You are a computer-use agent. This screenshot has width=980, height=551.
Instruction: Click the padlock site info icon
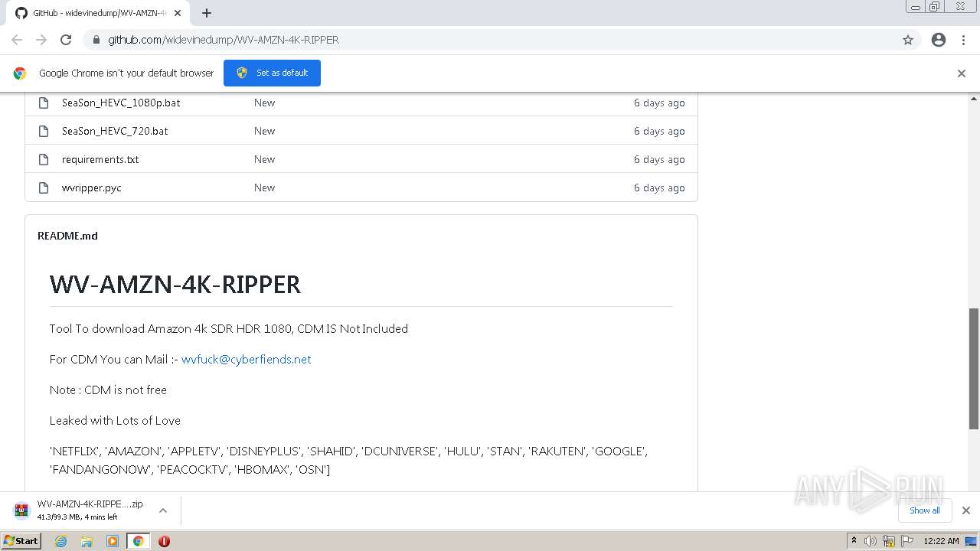pyautogui.click(x=96, y=40)
